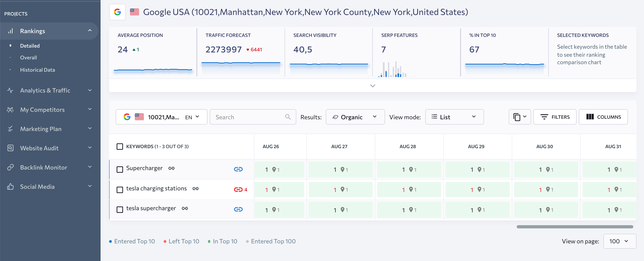644x261 pixels.
Task: Expand My Competitors chevron
Action: point(90,109)
